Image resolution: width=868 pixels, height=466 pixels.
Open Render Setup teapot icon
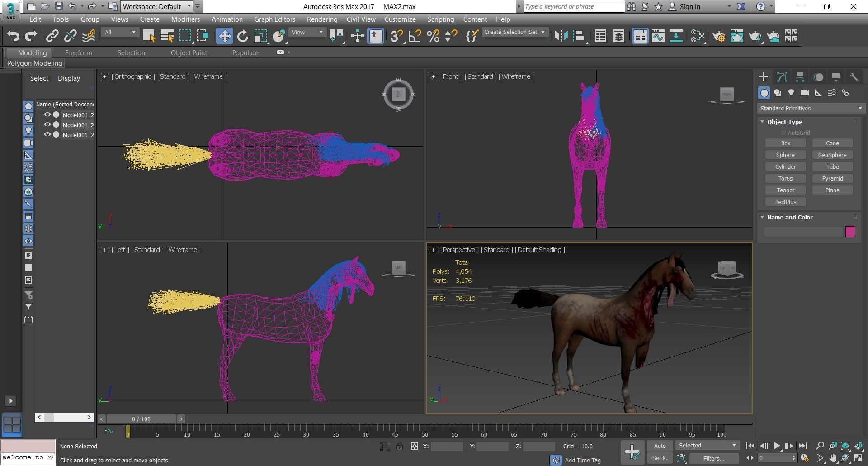(719, 36)
